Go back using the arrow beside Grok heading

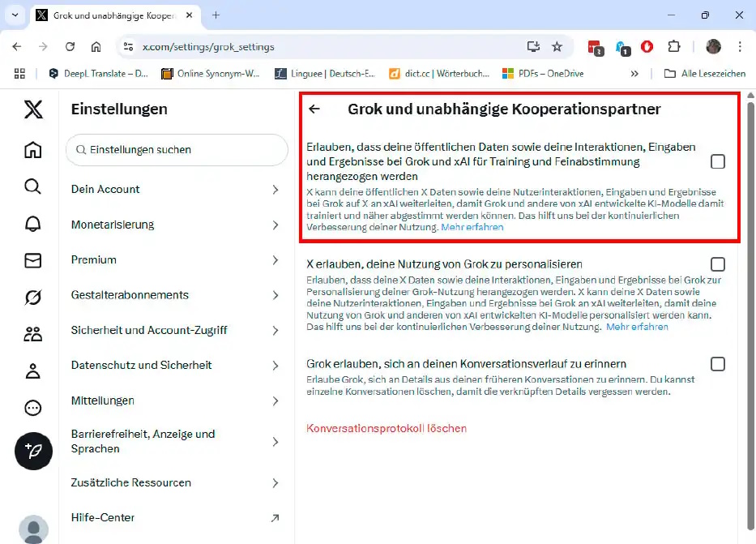[314, 109]
